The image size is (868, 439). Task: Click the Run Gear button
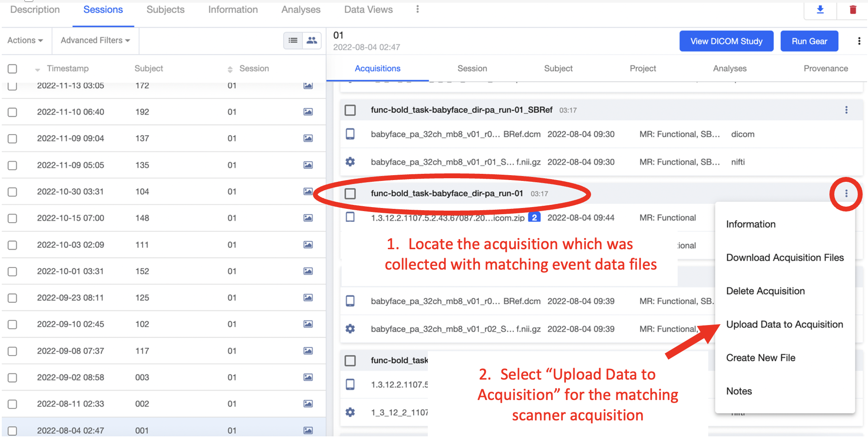point(809,41)
